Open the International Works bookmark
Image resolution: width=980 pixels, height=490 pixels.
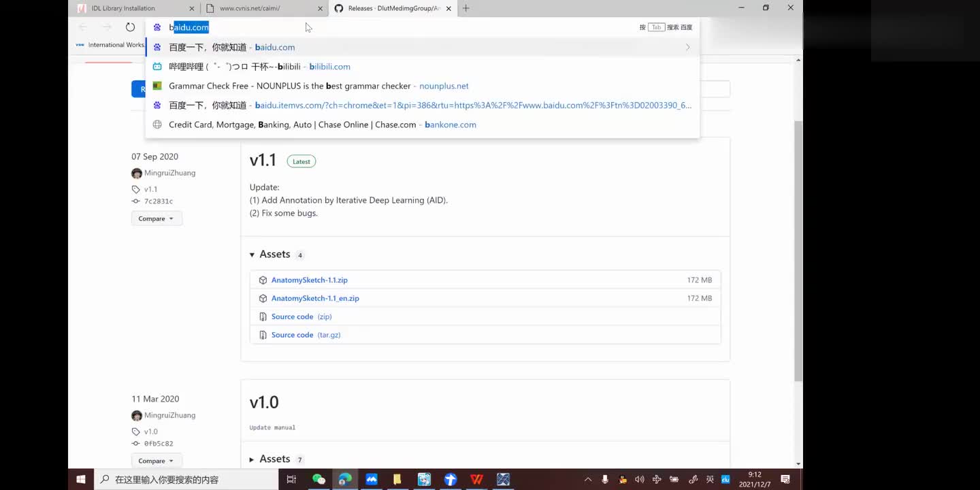pos(110,45)
